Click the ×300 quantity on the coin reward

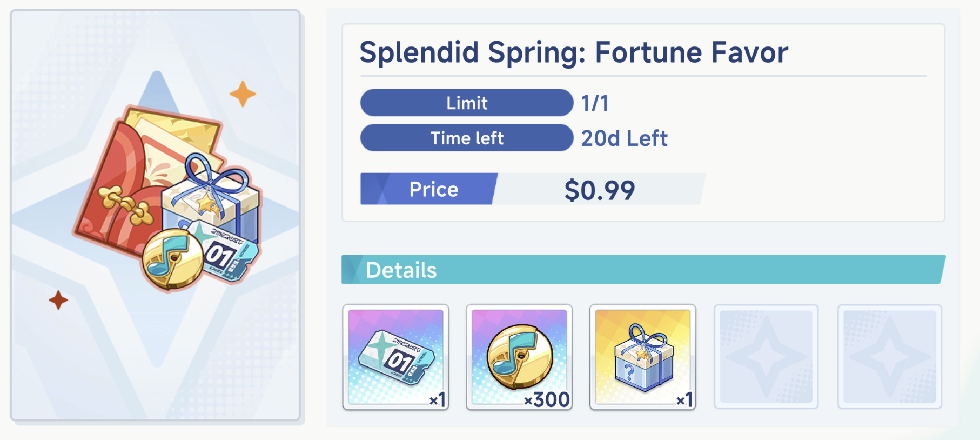(x=547, y=399)
